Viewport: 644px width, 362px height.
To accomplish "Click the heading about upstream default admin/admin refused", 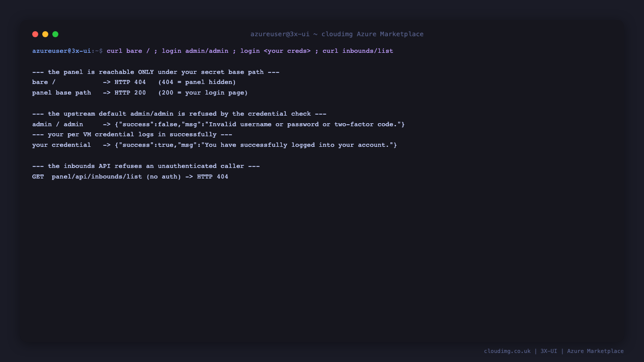I will coord(179,114).
